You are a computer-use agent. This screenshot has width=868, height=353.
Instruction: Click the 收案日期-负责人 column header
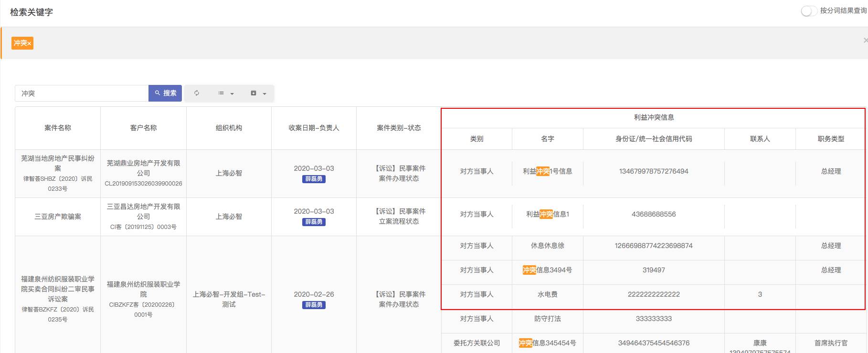[314, 128]
